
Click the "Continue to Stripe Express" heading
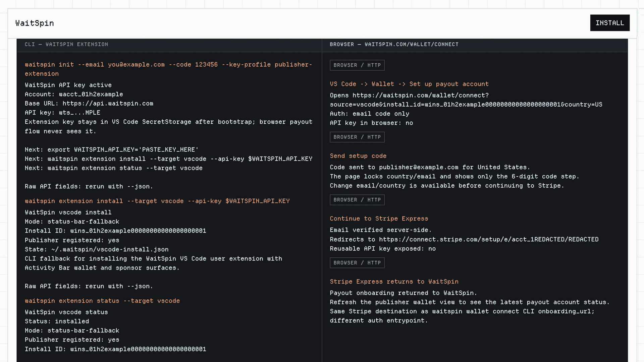pyautogui.click(x=379, y=219)
